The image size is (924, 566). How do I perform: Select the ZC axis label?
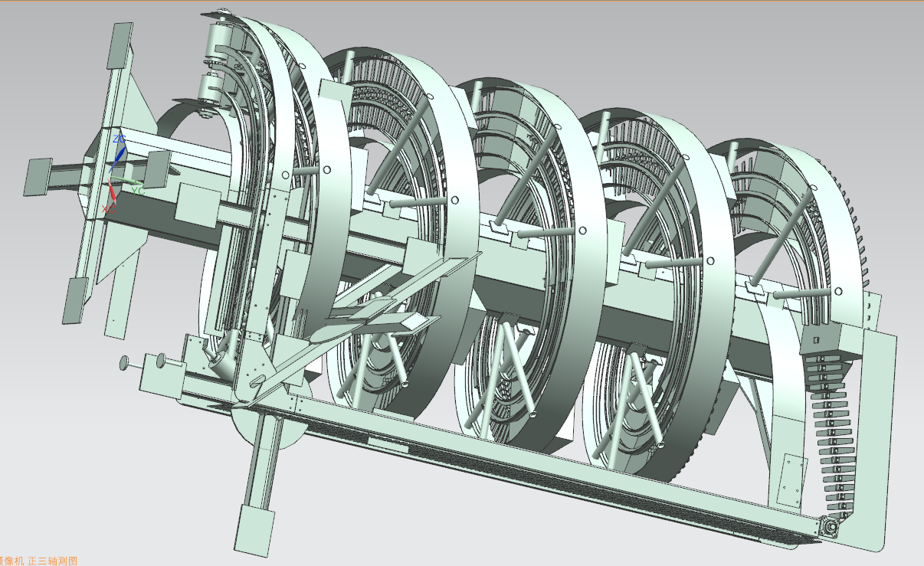pyautogui.click(x=119, y=139)
